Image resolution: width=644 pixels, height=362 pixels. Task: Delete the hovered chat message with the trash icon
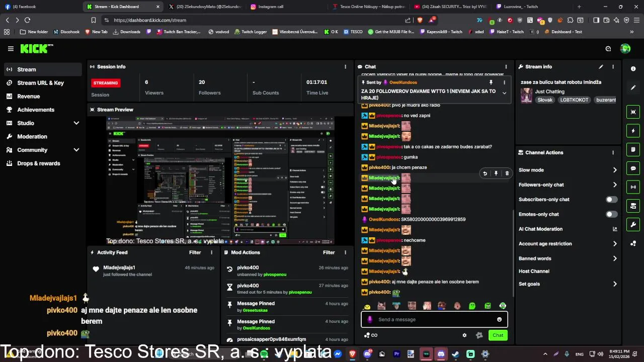[x=507, y=173]
